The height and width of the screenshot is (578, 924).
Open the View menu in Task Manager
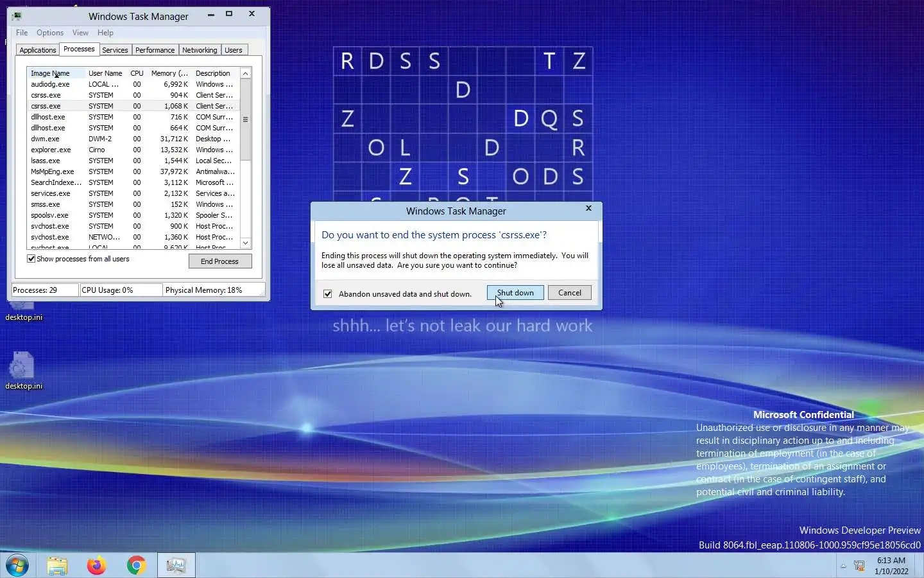pos(80,33)
